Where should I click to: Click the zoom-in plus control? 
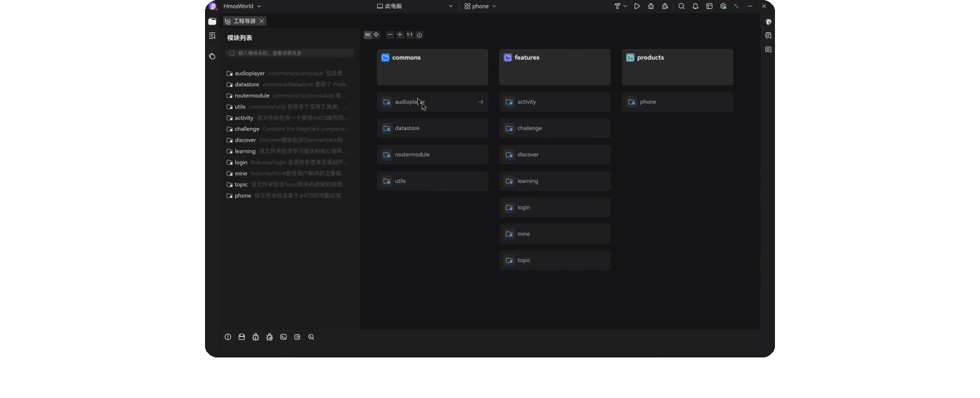pyautogui.click(x=400, y=35)
